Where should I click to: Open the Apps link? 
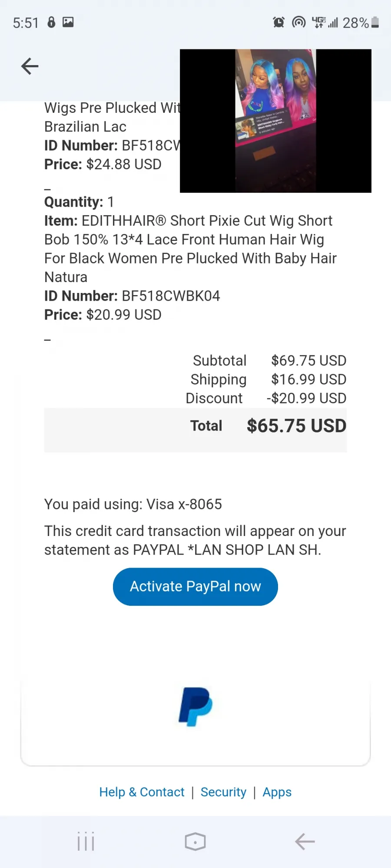point(277,792)
